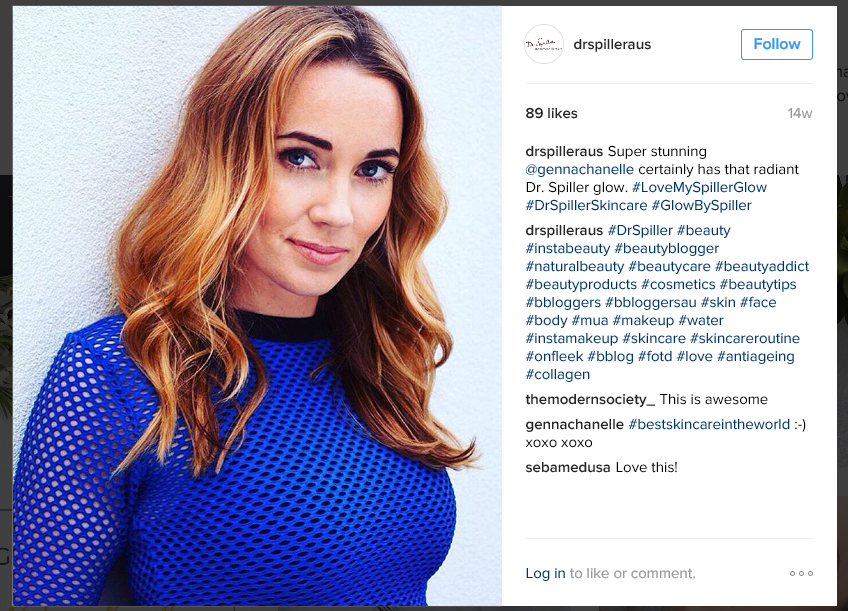Follow the drspilleraus account
848x611 pixels.
[777, 44]
